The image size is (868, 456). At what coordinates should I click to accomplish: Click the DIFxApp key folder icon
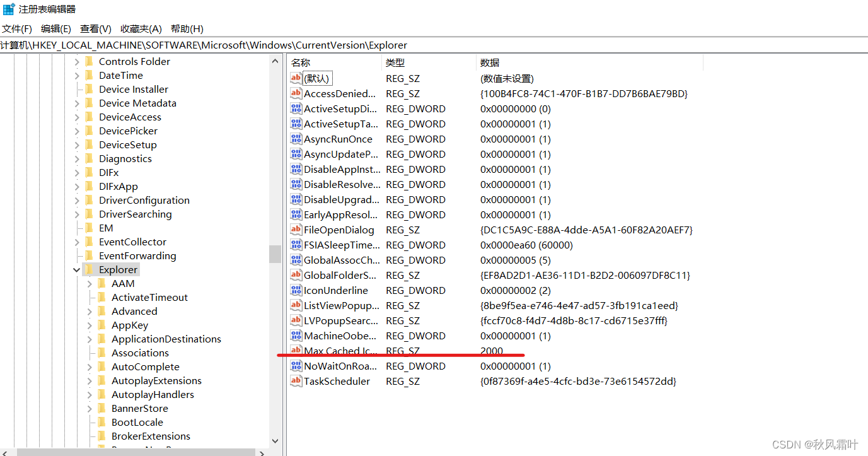(x=89, y=186)
